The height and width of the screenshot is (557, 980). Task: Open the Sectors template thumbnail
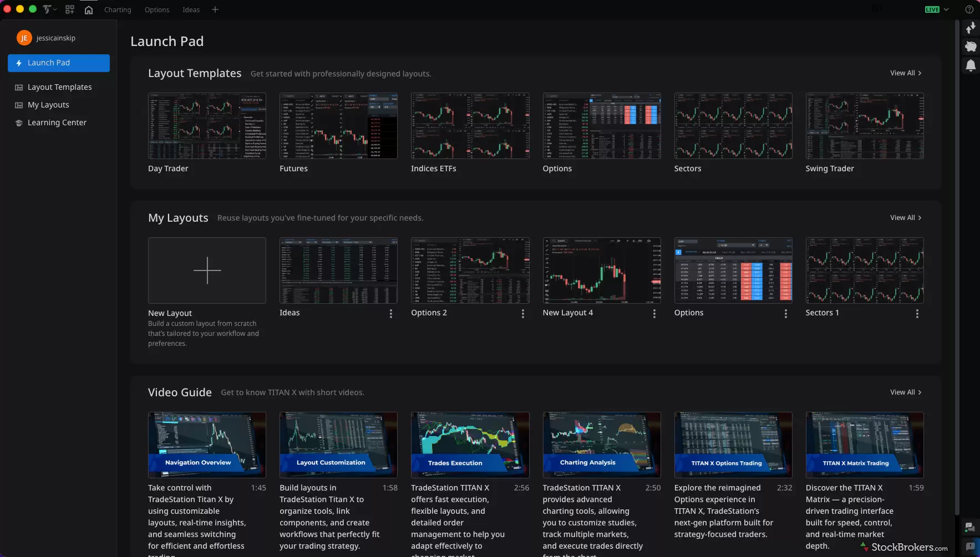coord(733,126)
